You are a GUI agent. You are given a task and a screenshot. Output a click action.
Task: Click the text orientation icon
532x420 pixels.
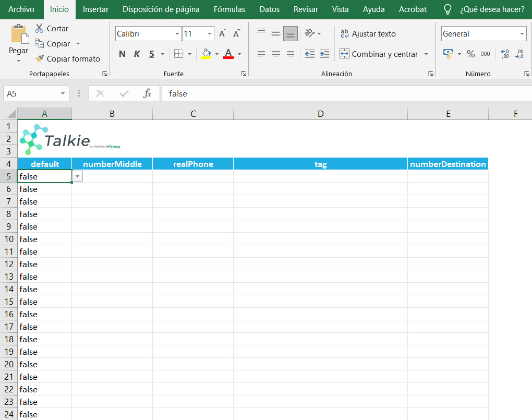click(309, 33)
